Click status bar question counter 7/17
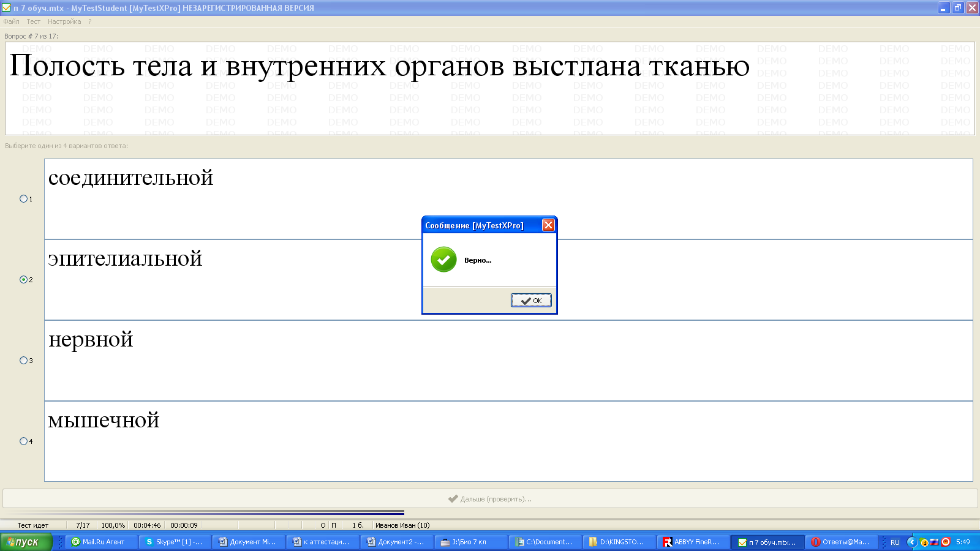 point(83,525)
